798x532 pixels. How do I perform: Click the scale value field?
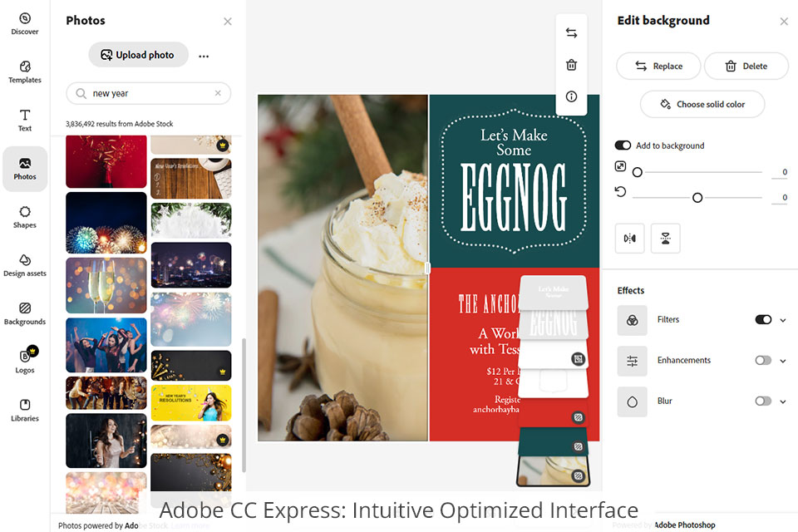781,172
